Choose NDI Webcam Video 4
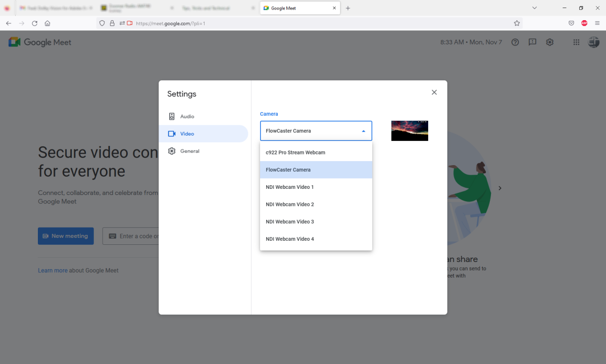 [316, 239]
